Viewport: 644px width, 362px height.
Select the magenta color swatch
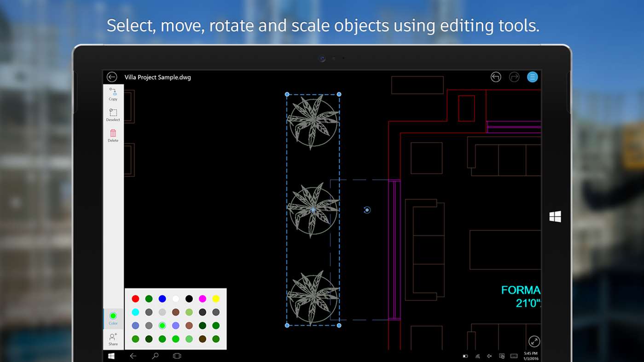203,299
